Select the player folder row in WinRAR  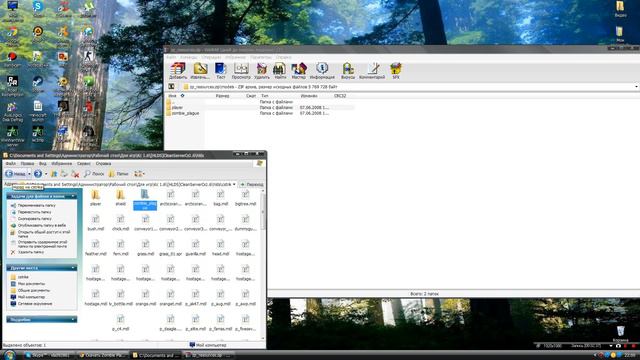click(x=260, y=107)
